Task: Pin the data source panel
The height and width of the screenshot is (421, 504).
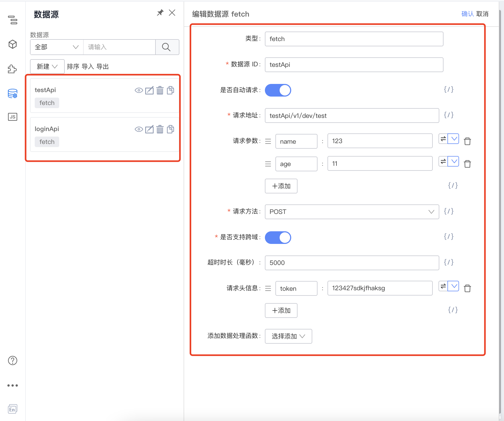Action: pos(160,13)
